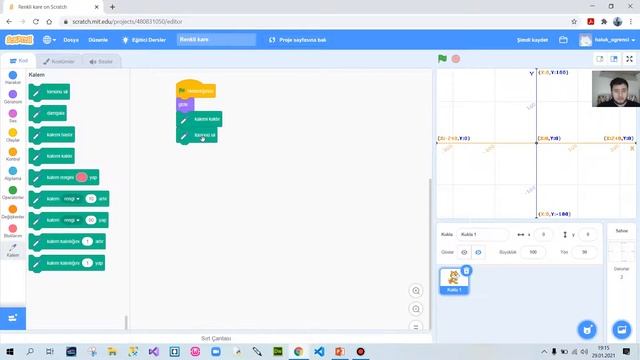Viewport: 640px width, 360px height.
Task: Click the sprite Büyüklük (size) field
Action: point(533,252)
